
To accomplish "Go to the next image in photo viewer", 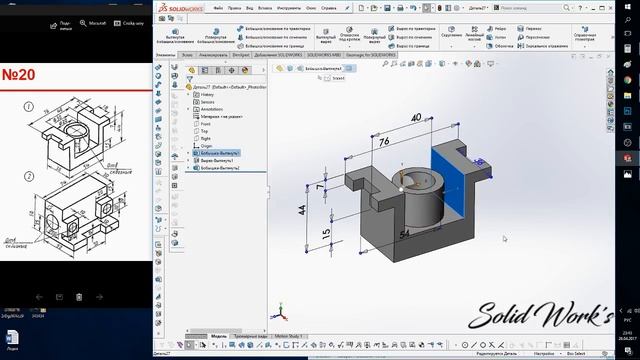I will point(99,297).
